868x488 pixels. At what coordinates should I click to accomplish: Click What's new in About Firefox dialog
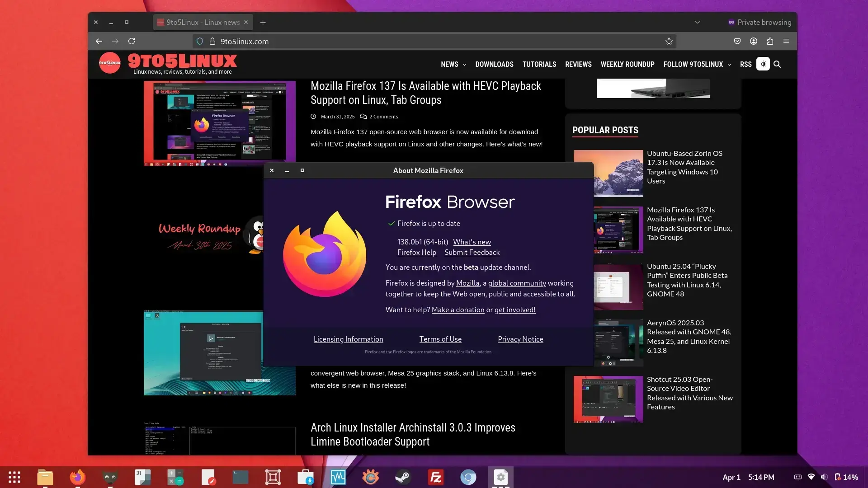[x=472, y=242]
